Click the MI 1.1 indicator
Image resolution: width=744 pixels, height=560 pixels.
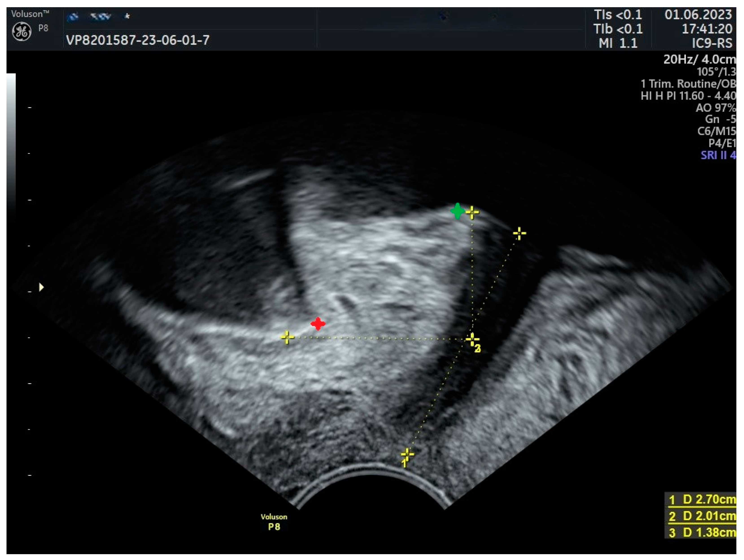tap(618, 43)
